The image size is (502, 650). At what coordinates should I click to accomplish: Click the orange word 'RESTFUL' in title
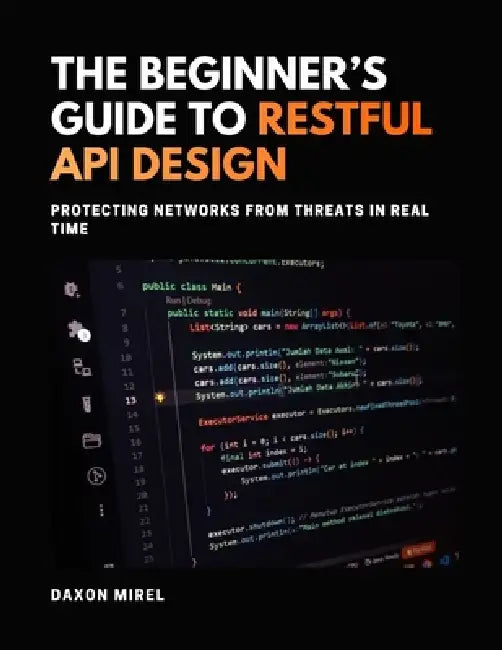click(x=345, y=117)
